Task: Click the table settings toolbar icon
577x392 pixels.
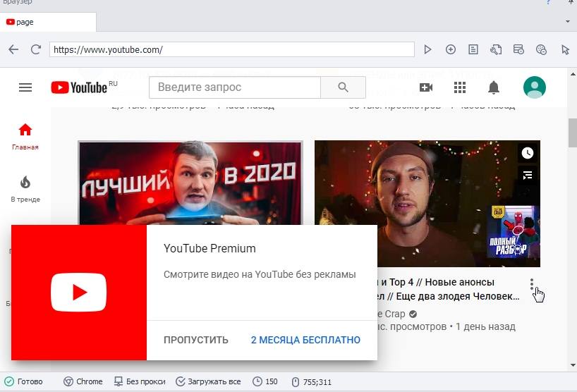Action: click(x=518, y=49)
